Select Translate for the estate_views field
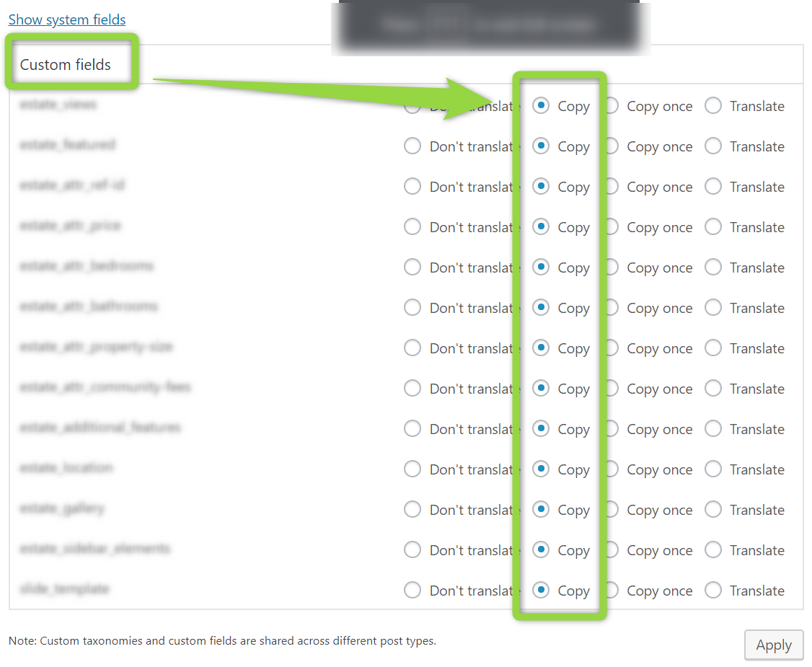Image resolution: width=812 pixels, height=667 pixels. 713,106
